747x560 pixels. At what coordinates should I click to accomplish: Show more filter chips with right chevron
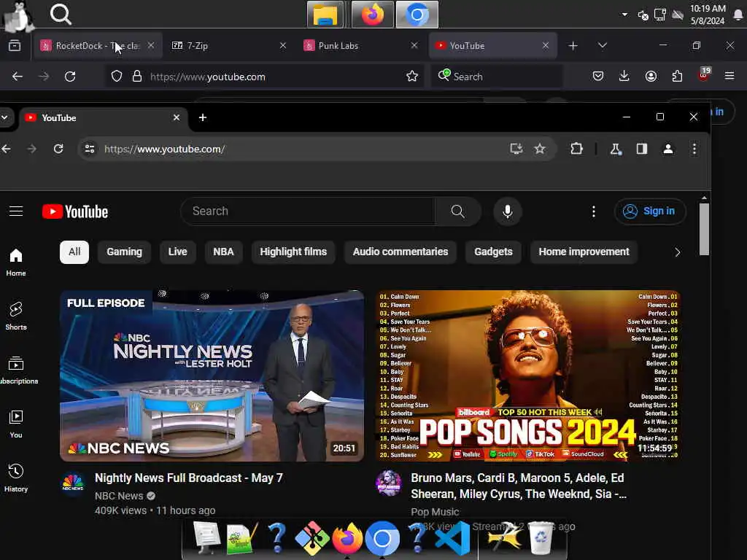click(x=678, y=252)
